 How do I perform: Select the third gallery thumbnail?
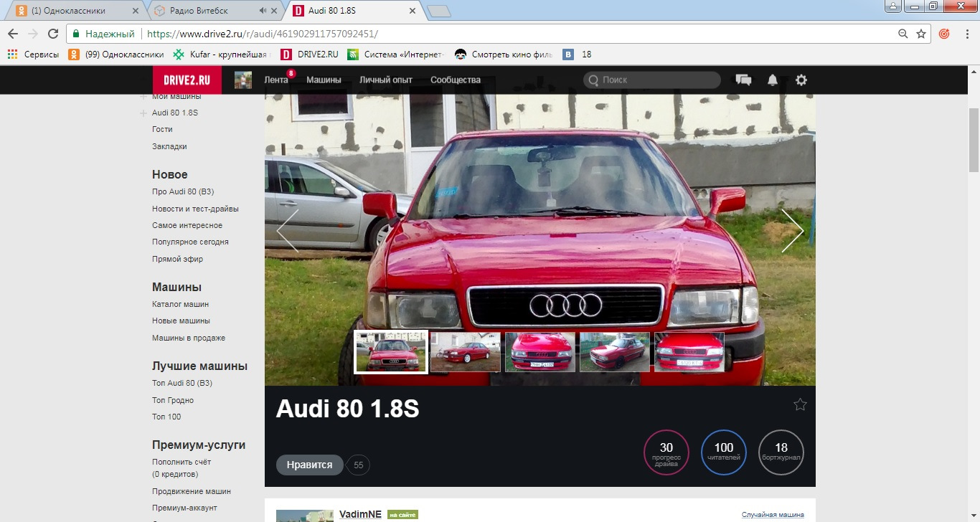pyautogui.click(x=540, y=352)
